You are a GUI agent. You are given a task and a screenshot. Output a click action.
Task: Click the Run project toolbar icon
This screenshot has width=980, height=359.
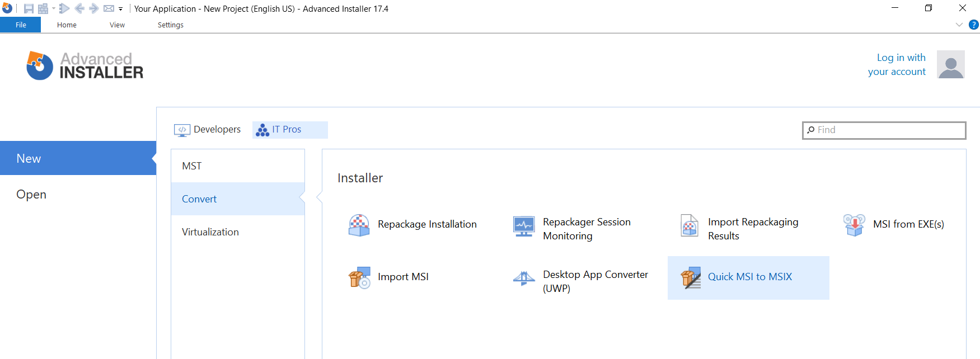pos(64,8)
